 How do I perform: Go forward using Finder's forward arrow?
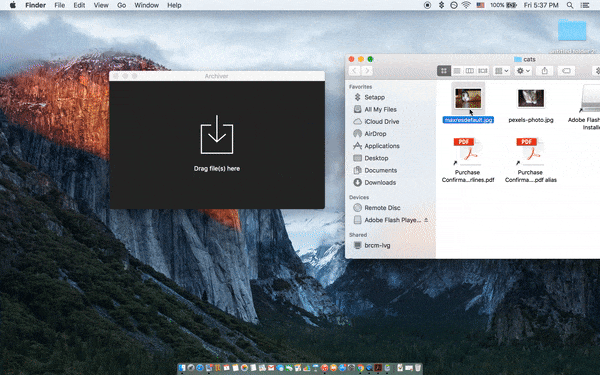[x=367, y=71]
